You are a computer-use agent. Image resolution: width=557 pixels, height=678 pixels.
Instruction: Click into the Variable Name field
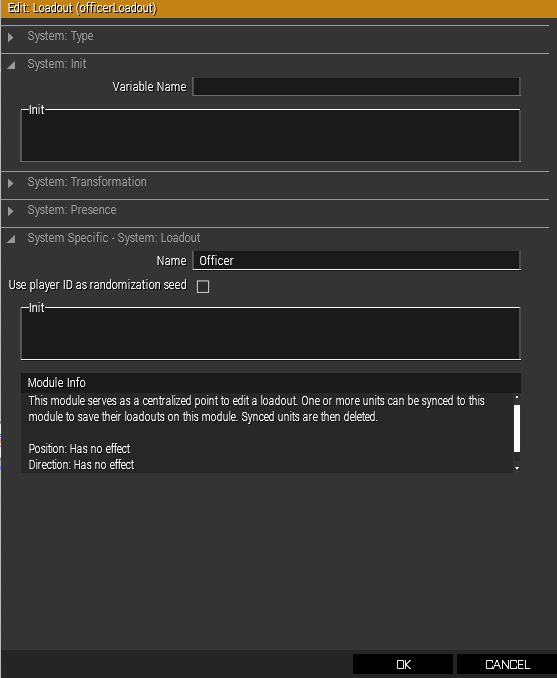coord(356,87)
